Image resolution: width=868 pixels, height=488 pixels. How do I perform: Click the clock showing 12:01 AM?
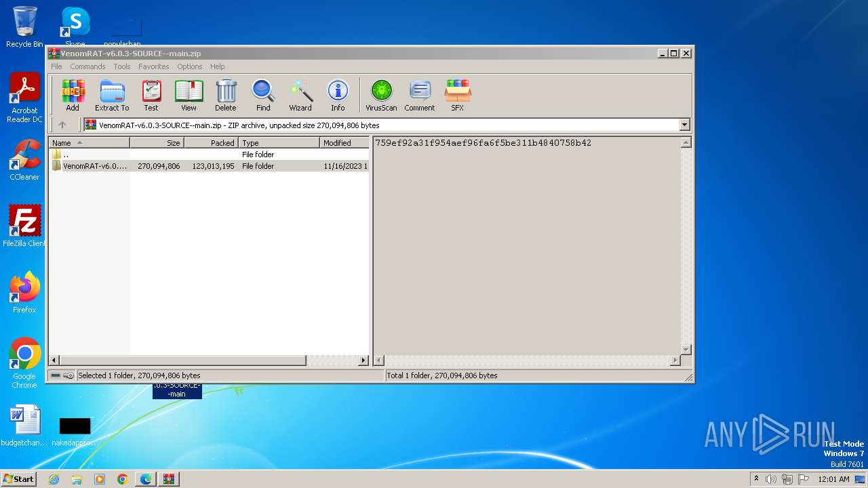(x=833, y=479)
